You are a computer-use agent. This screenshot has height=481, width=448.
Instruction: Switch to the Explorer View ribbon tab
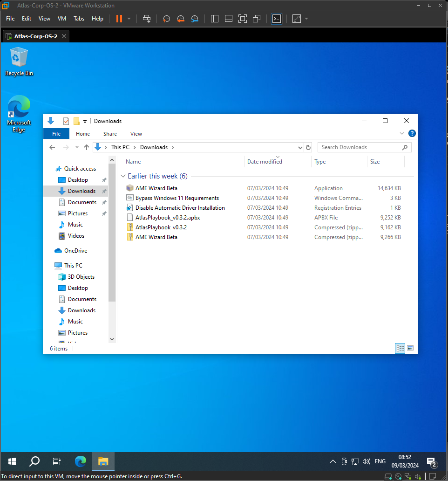(136, 134)
